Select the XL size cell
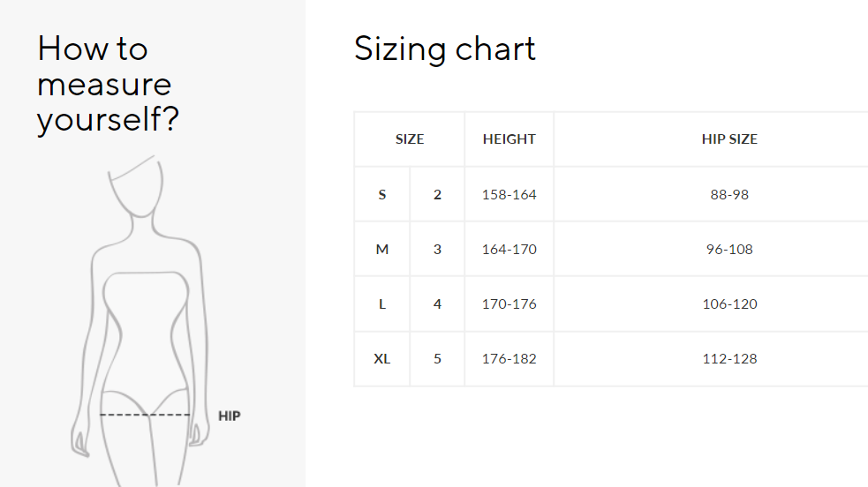Screen dimensions: 868x487 tap(381, 358)
